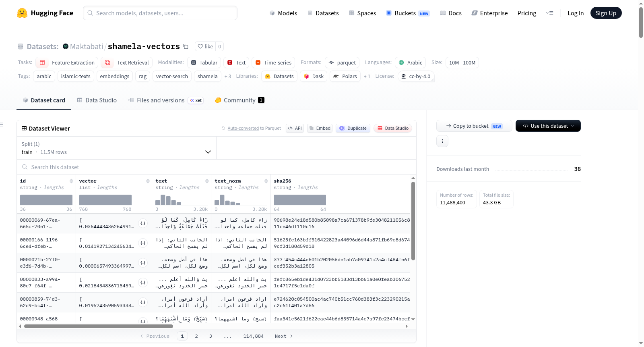Viewport: 644px width, 347px height.
Task: Select the Arabic language tag
Action: (411, 62)
